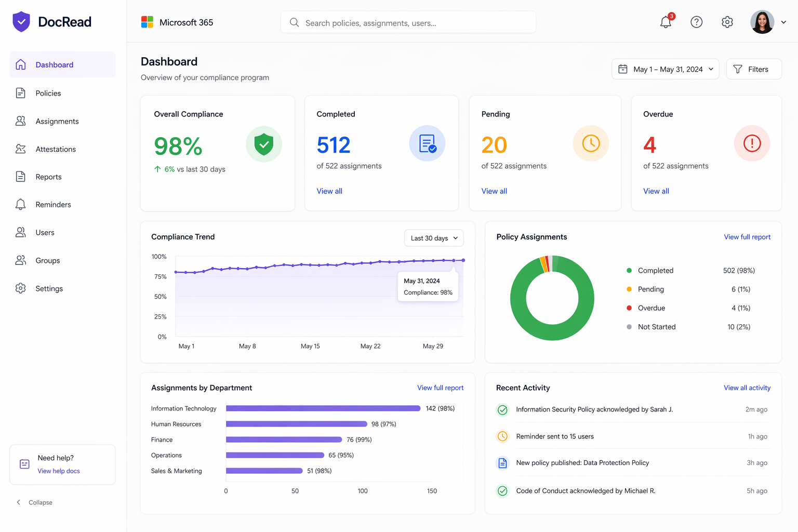Screen dimensions: 798x532
Task: Click the red Overdue alert icon
Action: coord(752,143)
